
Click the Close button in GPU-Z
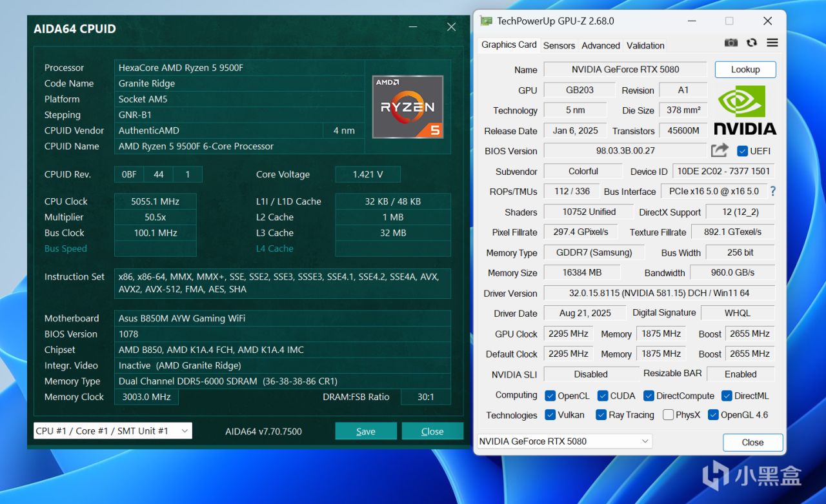tap(752, 442)
